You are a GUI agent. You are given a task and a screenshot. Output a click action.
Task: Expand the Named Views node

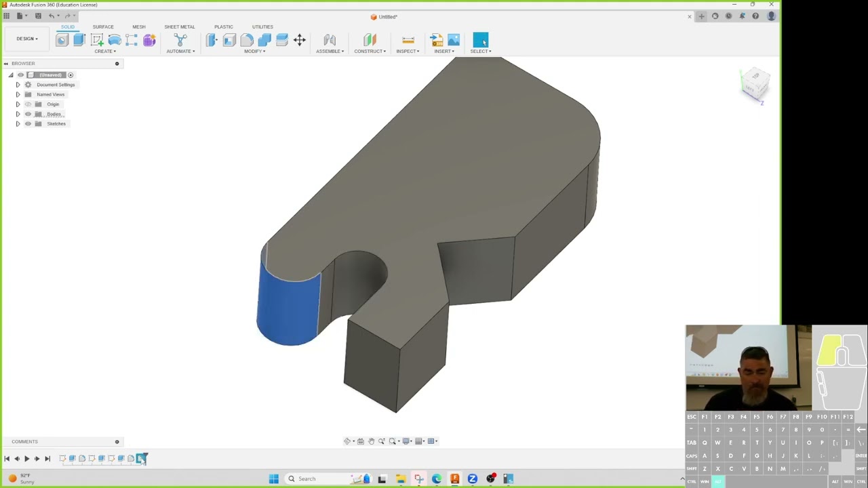click(18, 94)
